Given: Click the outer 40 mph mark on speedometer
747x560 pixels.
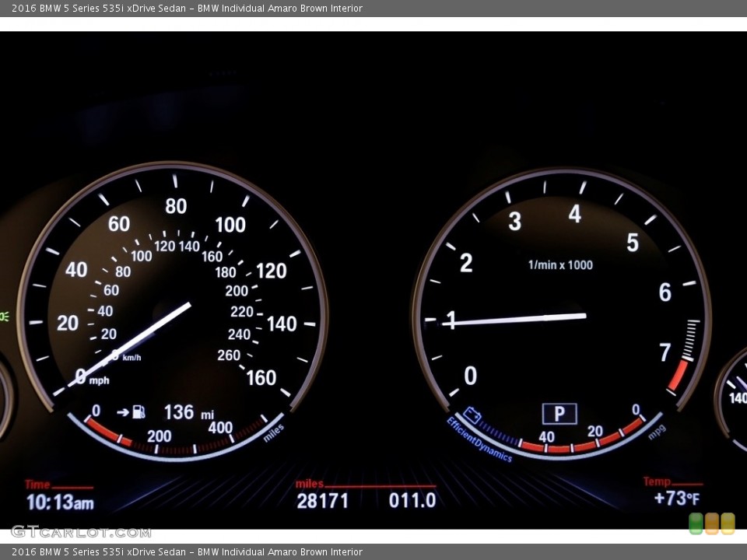Looking at the screenshot, I should pos(76,270).
